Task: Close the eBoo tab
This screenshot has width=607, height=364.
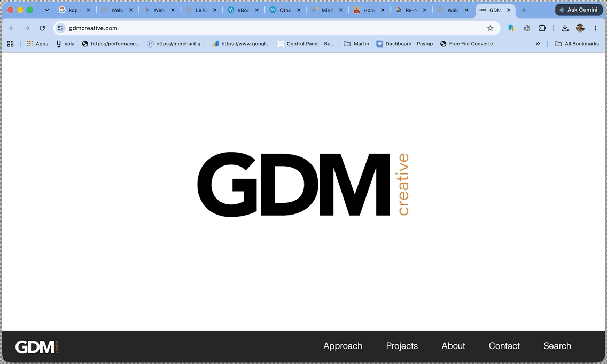Action: [x=256, y=10]
